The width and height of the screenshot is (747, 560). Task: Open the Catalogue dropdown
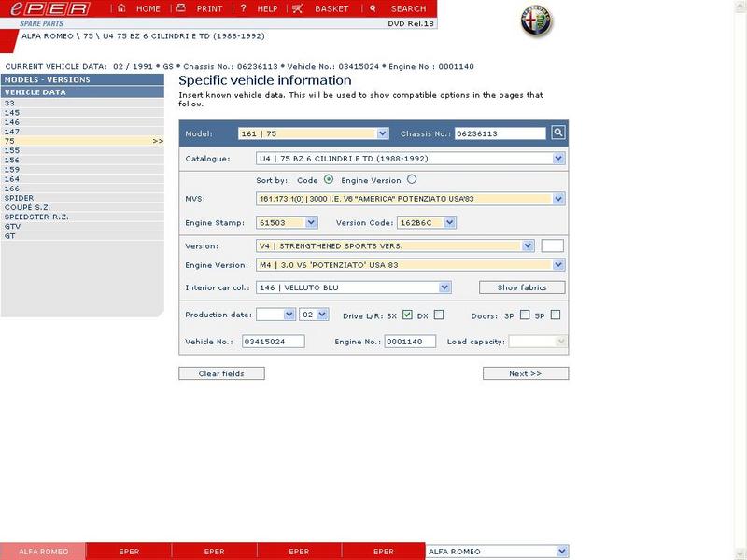(x=410, y=159)
